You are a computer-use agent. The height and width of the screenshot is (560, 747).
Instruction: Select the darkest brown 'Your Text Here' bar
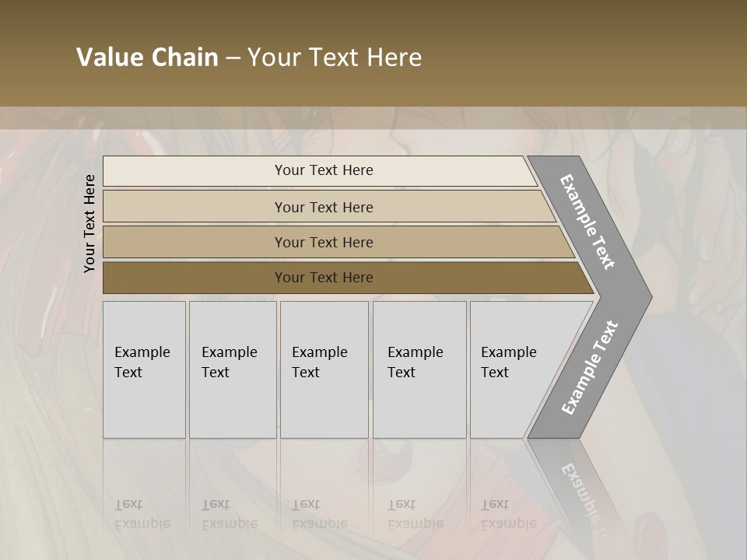[x=349, y=278]
